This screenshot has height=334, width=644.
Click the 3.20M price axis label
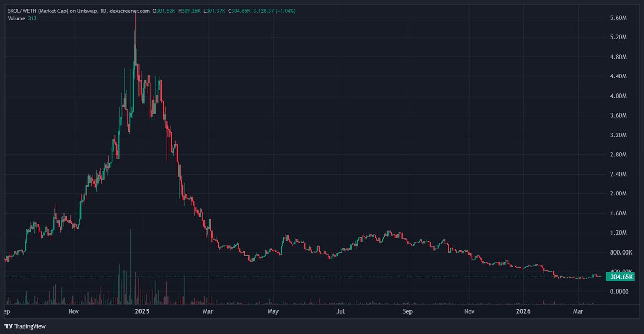[619, 135]
